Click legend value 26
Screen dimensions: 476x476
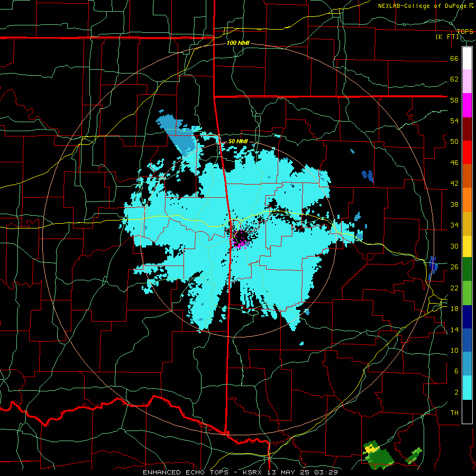pyautogui.click(x=454, y=267)
